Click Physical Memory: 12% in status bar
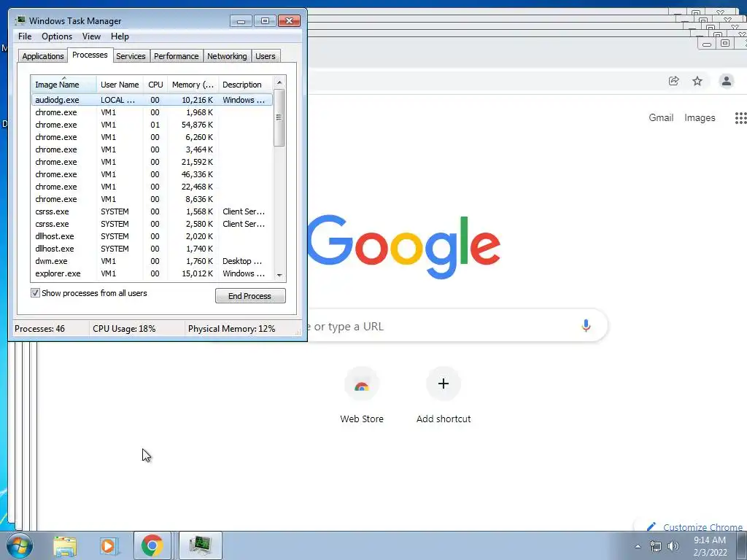The height and width of the screenshot is (560, 747). [231, 329]
